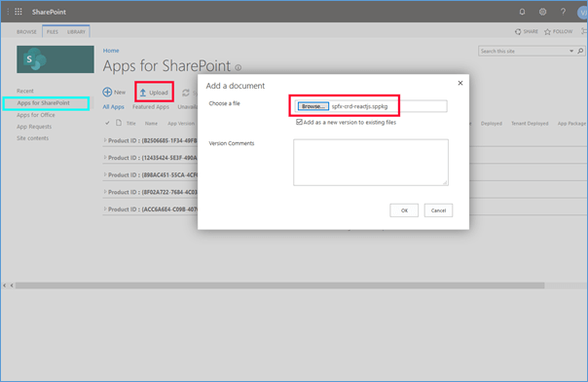Click the Upload button in the toolbar

(154, 93)
